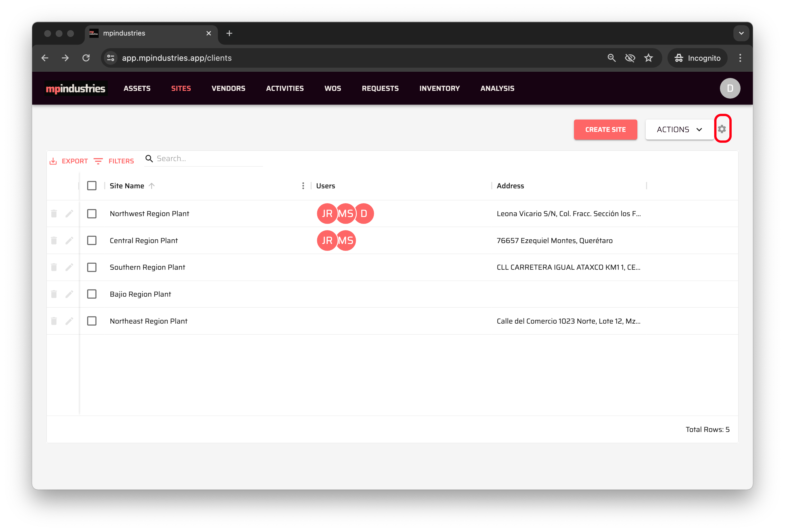785x532 pixels.
Task: Click the Export download icon
Action: (53, 161)
